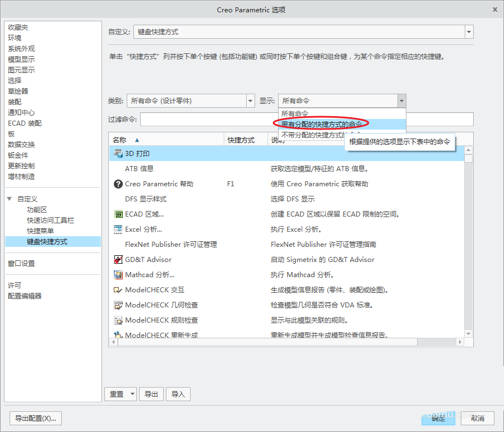Click the horizontal scrollbar left arrow
This screenshot has width=504, height=432.
113,342
